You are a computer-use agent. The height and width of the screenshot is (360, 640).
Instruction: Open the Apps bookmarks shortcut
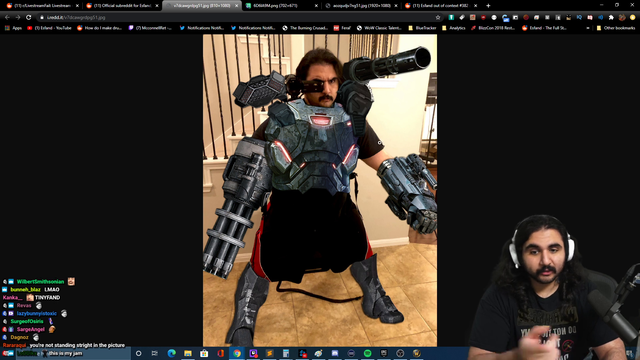pyautogui.click(x=13, y=28)
